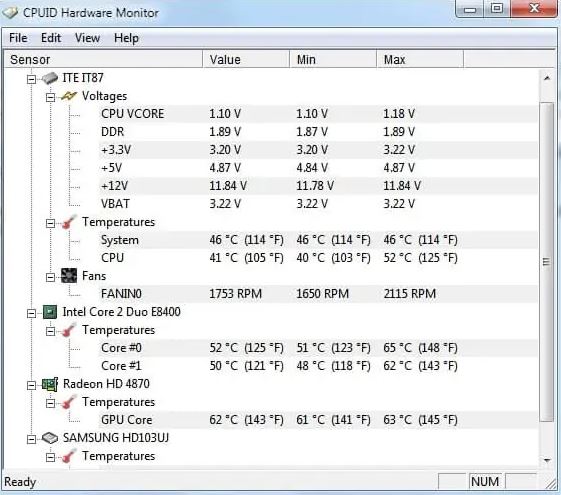Collapse the Voltages branch
The width and height of the screenshot is (561, 495).
tap(50, 97)
